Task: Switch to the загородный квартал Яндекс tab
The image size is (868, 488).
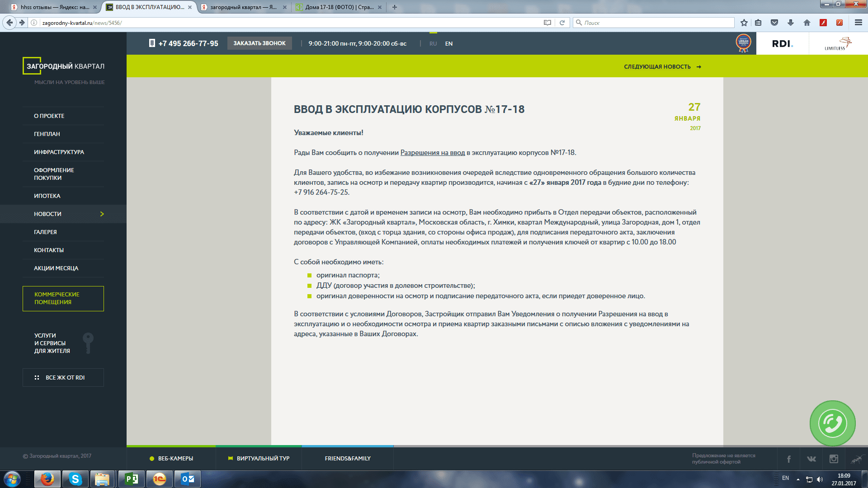Action: tap(244, 7)
